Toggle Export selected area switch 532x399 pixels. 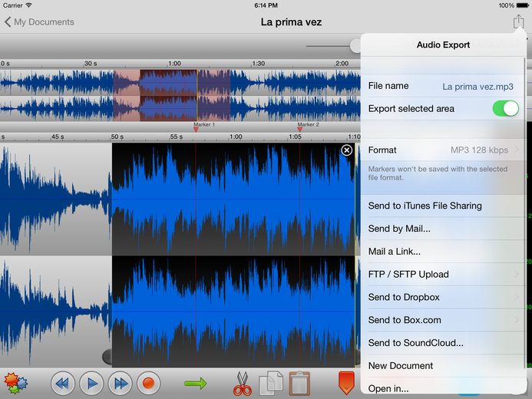pyautogui.click(x=506, y=108)
